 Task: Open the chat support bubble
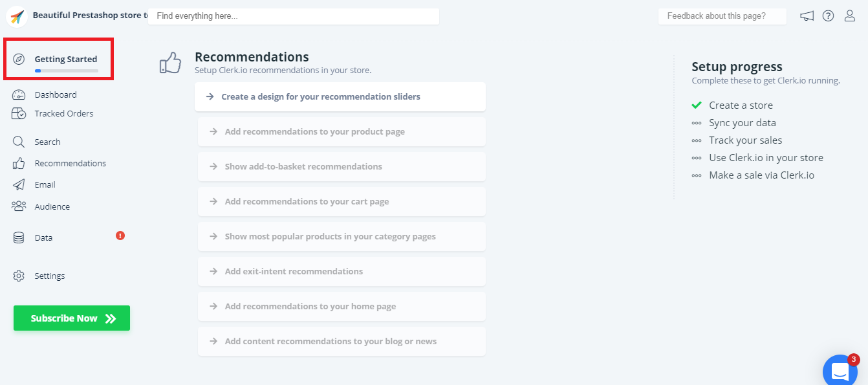[840, 371]
